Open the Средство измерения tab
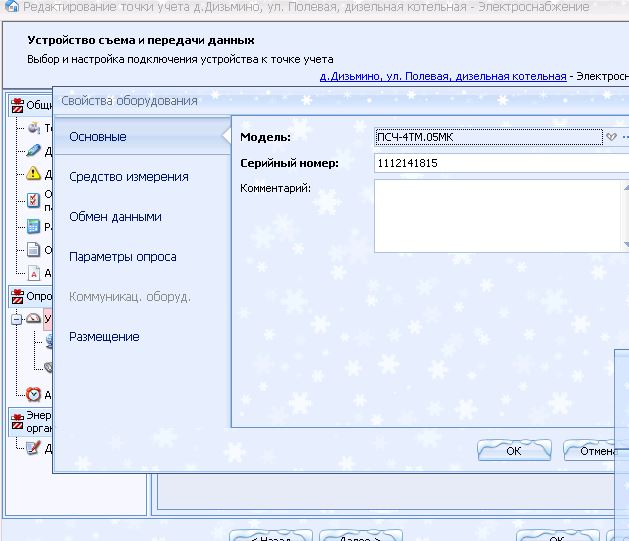 pos(129,177)
